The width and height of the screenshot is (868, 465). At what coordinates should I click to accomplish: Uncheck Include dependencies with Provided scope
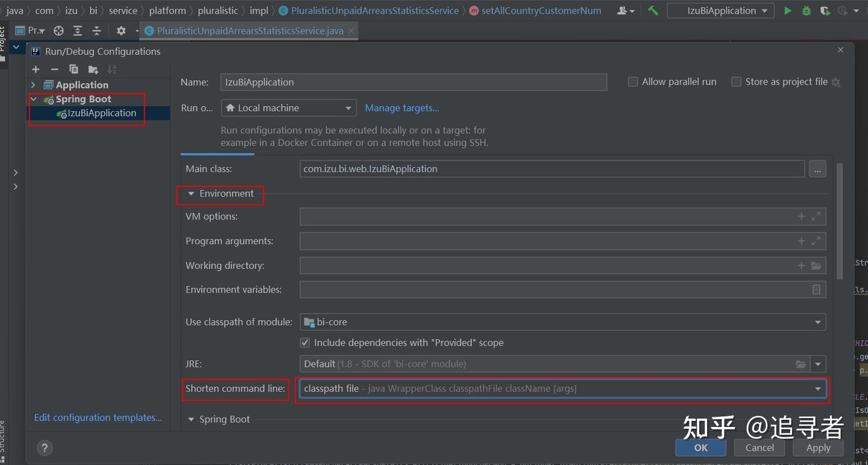coord(305,342)
